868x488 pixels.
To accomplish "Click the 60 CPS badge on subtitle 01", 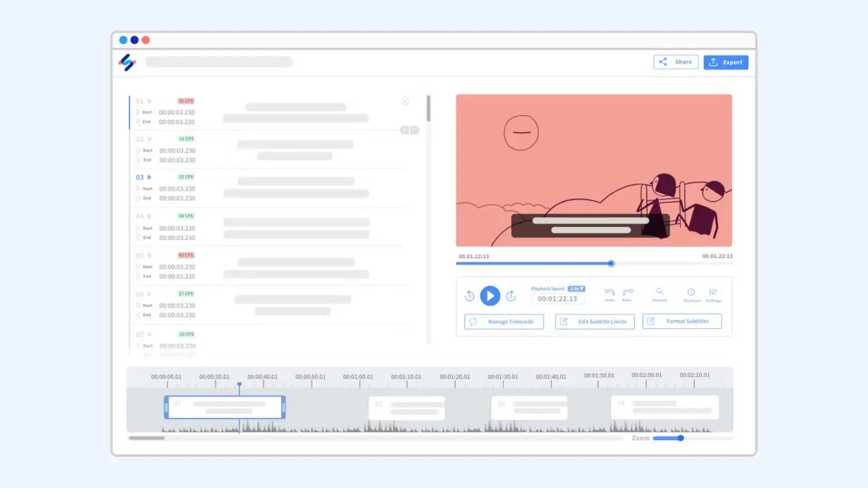I will (186, 101).
